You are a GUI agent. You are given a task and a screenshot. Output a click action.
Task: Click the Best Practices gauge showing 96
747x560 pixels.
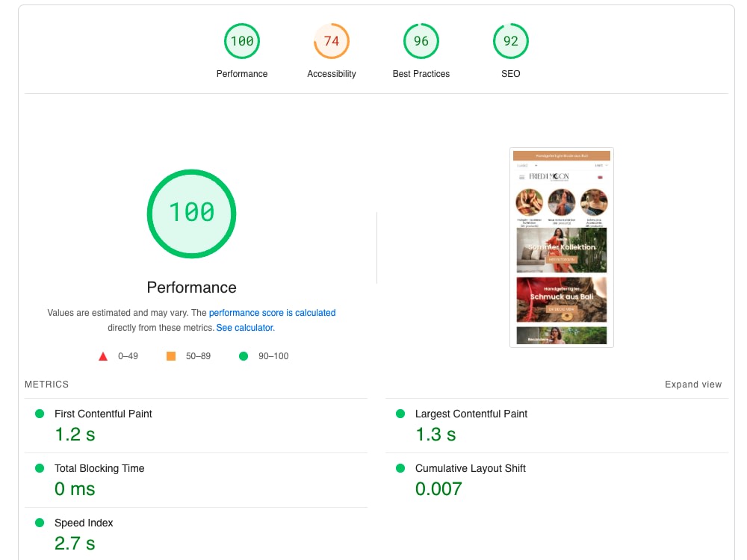pos(421,41)
